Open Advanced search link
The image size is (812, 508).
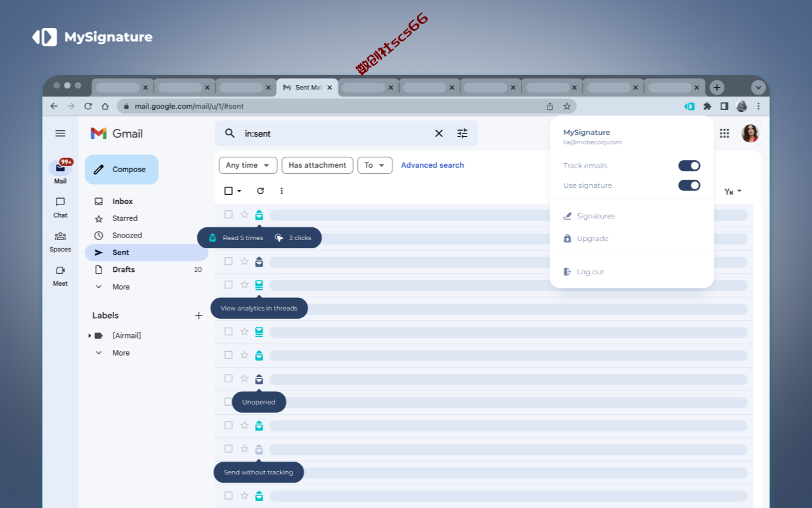point(433,165)
